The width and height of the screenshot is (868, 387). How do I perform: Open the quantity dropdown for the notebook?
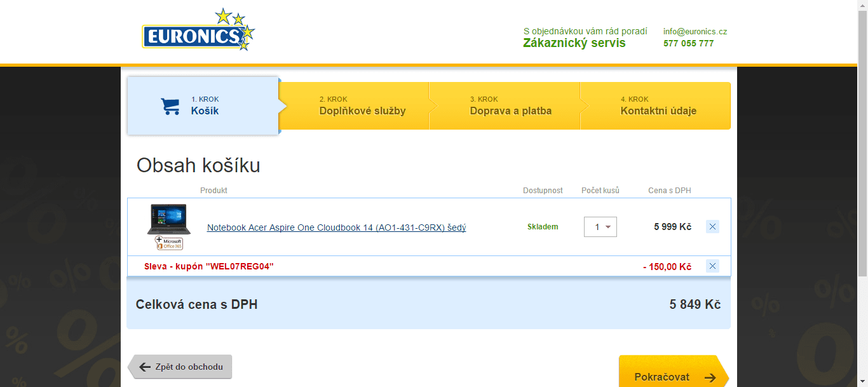[600, 227]
